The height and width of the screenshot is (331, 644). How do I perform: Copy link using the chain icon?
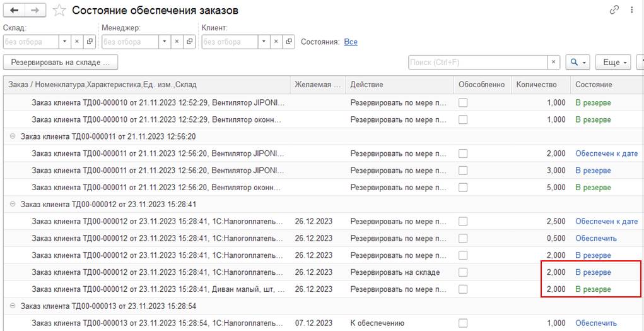pos(614,10)
